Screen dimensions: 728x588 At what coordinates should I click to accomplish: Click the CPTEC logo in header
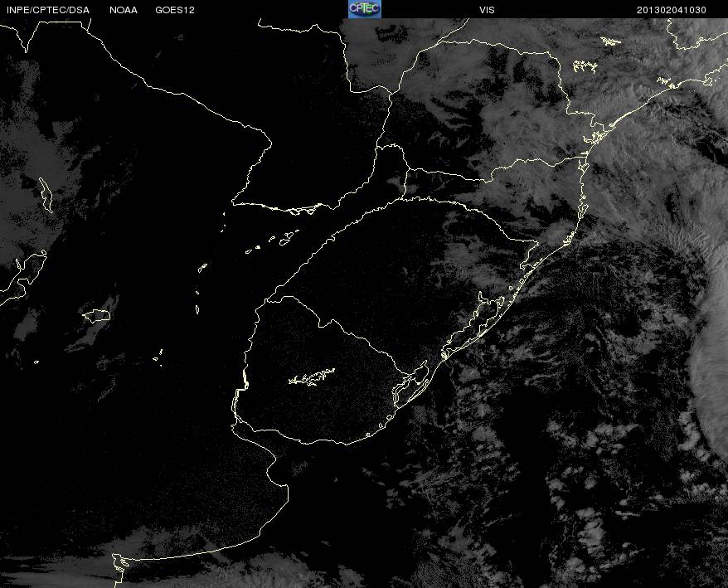point(365,9)
